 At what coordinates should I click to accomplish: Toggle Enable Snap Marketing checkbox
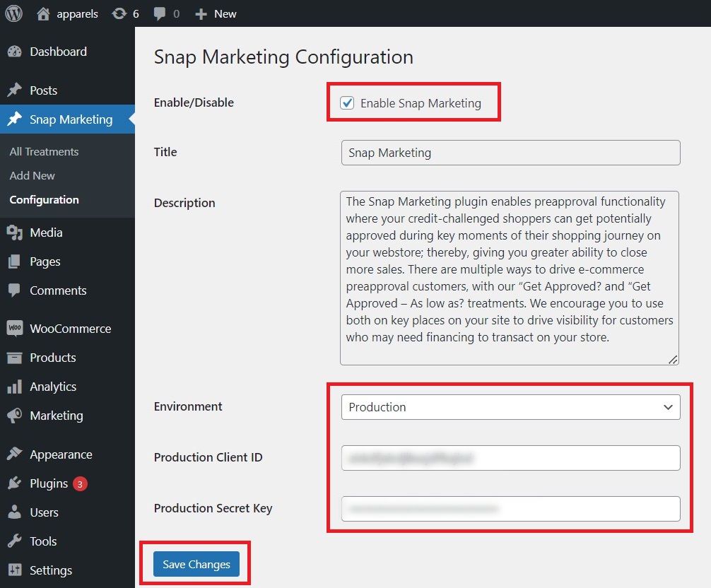pos(347,103)
